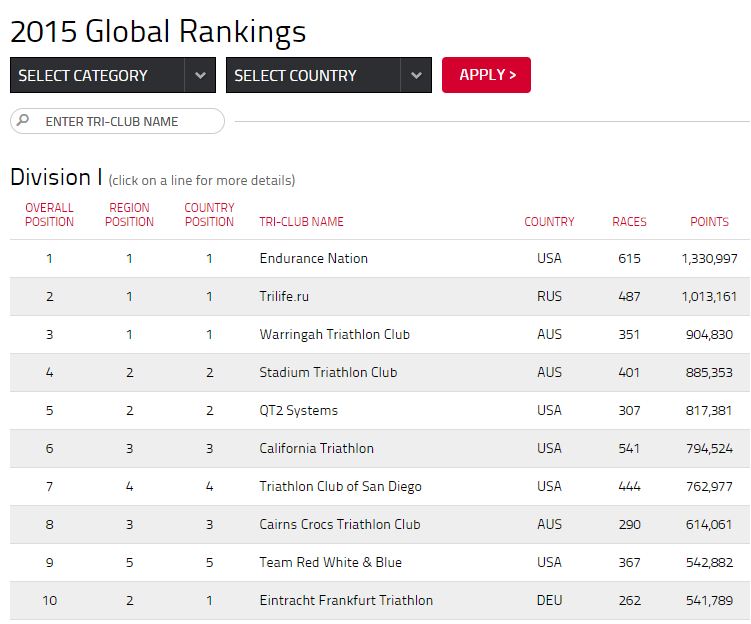Click races count 615

coord(629,259)
